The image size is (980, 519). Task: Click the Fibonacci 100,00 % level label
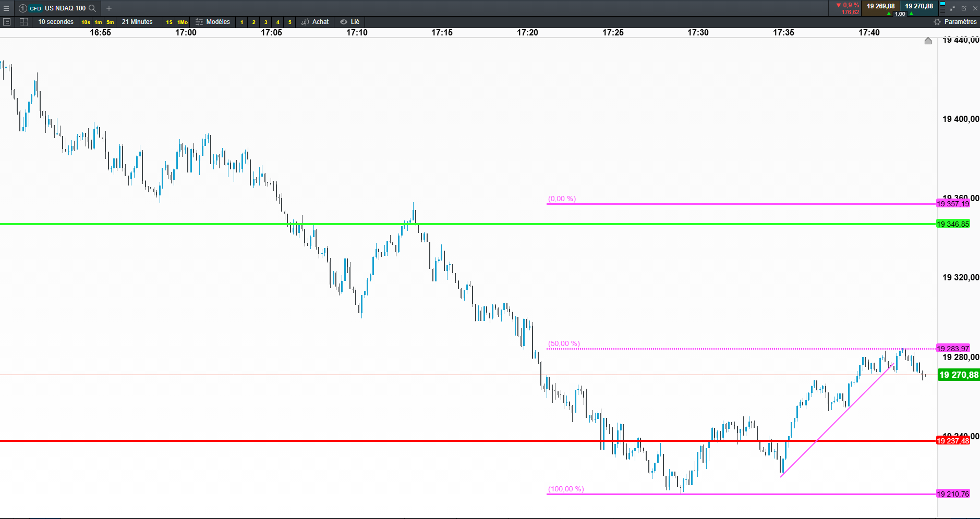coord(566,489)
